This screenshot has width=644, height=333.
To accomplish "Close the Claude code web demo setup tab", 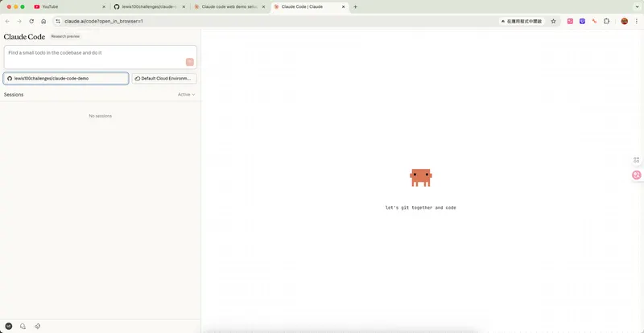I will click(x=263, y=7).
